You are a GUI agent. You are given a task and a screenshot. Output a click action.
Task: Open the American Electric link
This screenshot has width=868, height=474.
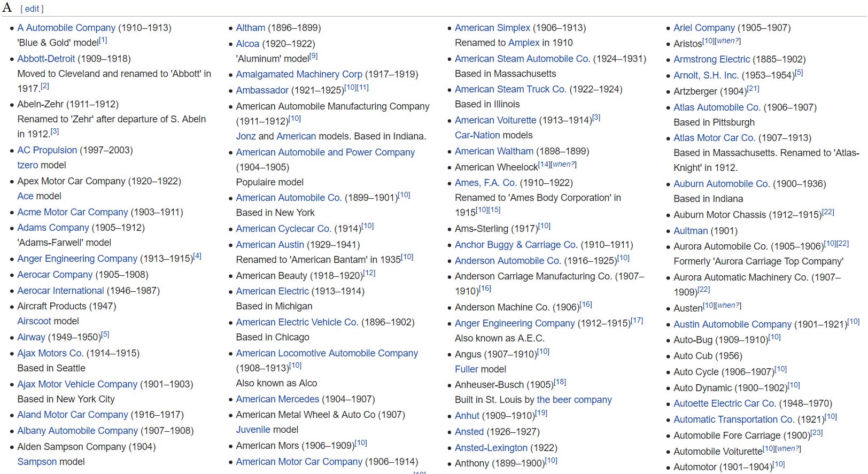pos(272,291)
